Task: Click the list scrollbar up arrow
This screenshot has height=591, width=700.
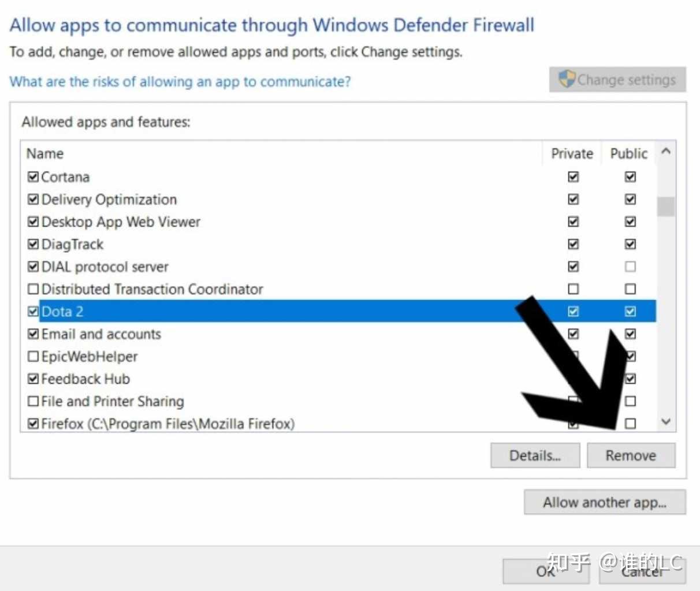Action: click(x=666, y=151)
